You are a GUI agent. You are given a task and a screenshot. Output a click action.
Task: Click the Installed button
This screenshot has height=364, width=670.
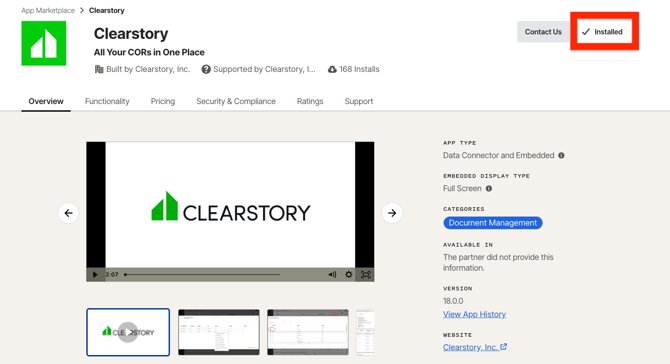coord(604,32)
